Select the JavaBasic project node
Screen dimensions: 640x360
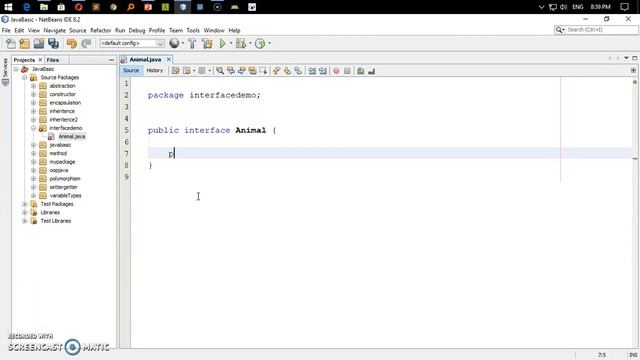43,69
